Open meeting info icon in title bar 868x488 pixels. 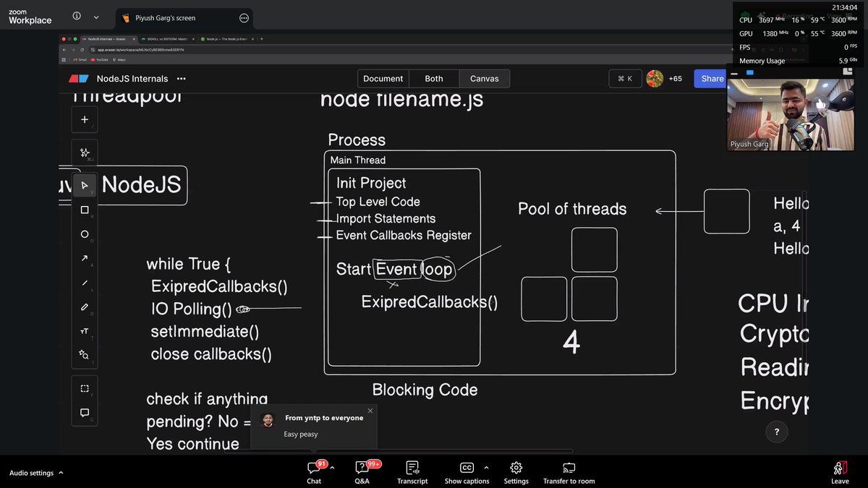77,17
